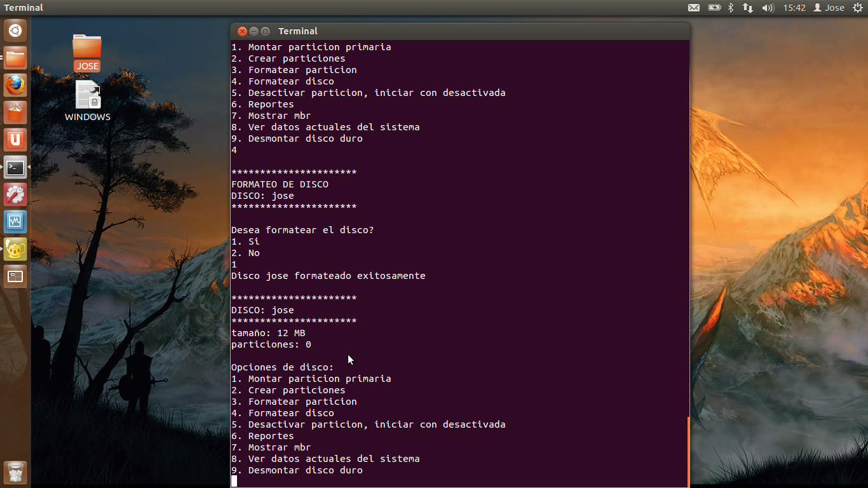Click 'Terminal' label in top panel

point(24,8)
